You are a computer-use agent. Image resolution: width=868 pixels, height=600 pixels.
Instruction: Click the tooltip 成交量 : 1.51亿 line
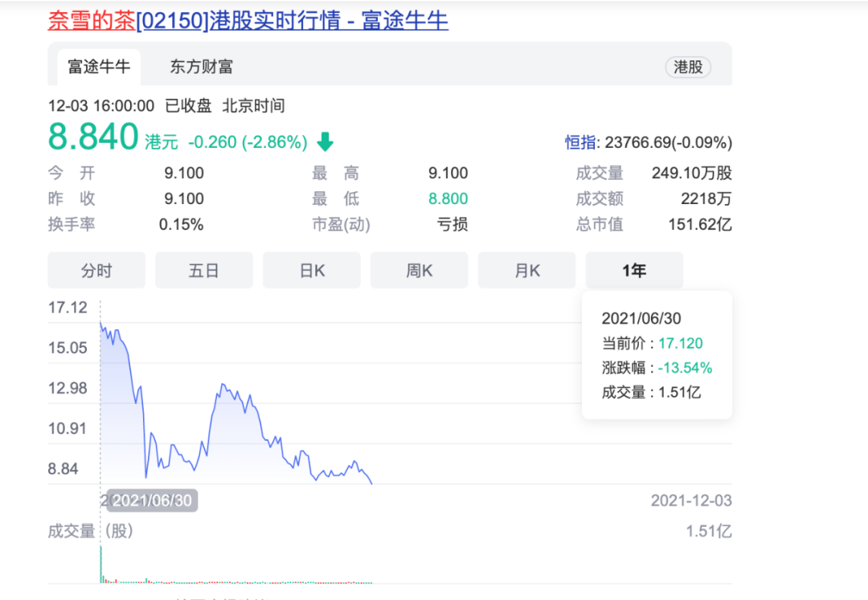pyautogui.click(x=652, y=393)
